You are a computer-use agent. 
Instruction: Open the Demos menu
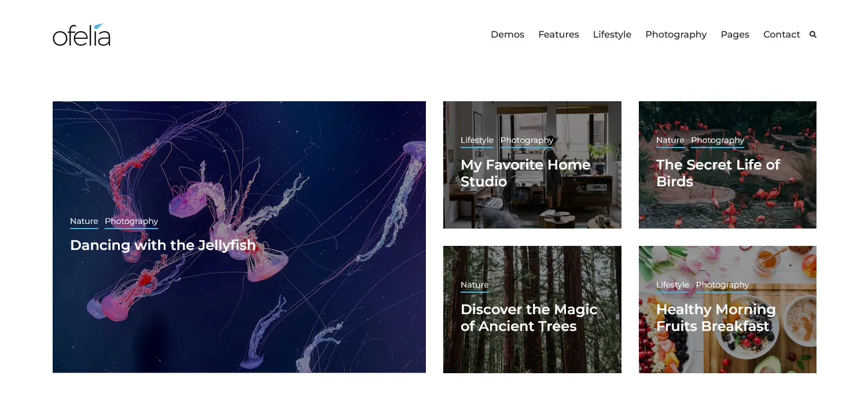(x=507, y=35)
